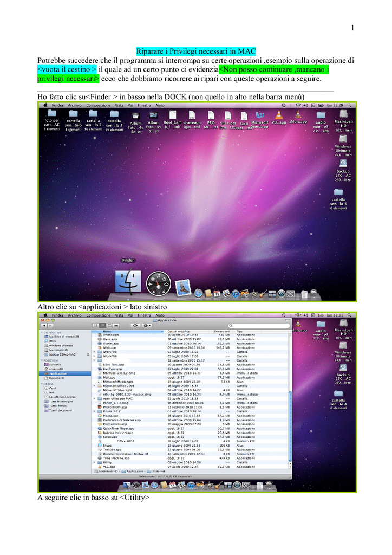Collapse the DISPOSITIVI sidebar section
This screenshot has width=392, height=555.
pyautogui.click(x=42, y=332)
